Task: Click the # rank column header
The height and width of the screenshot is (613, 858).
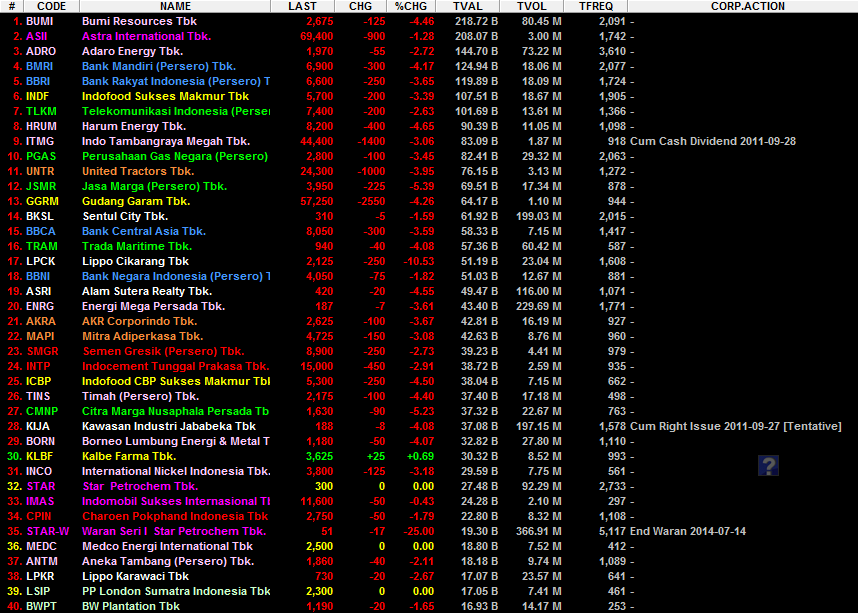Action: [x=11, y=6]
